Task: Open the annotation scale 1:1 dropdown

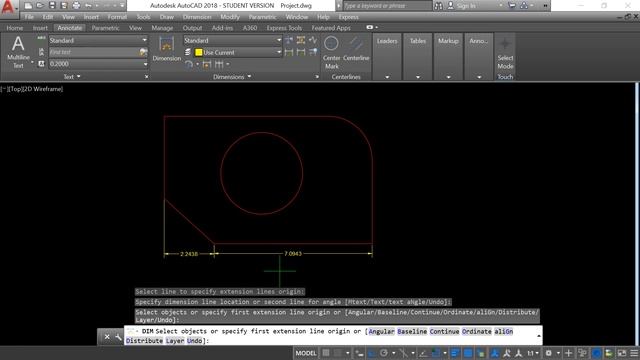Action: [x=532, y=353]
